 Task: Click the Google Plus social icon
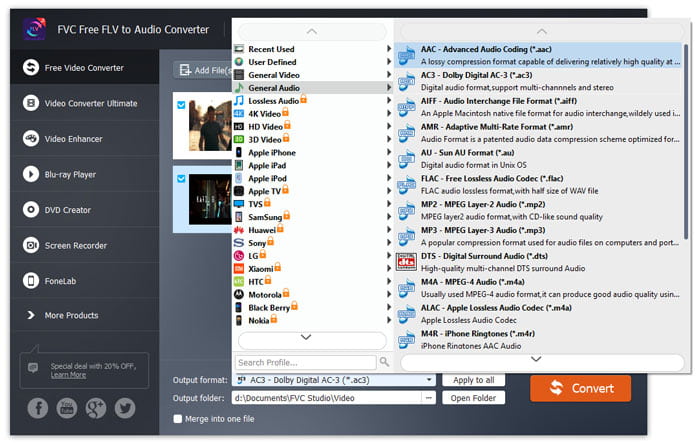coord(96,408)
